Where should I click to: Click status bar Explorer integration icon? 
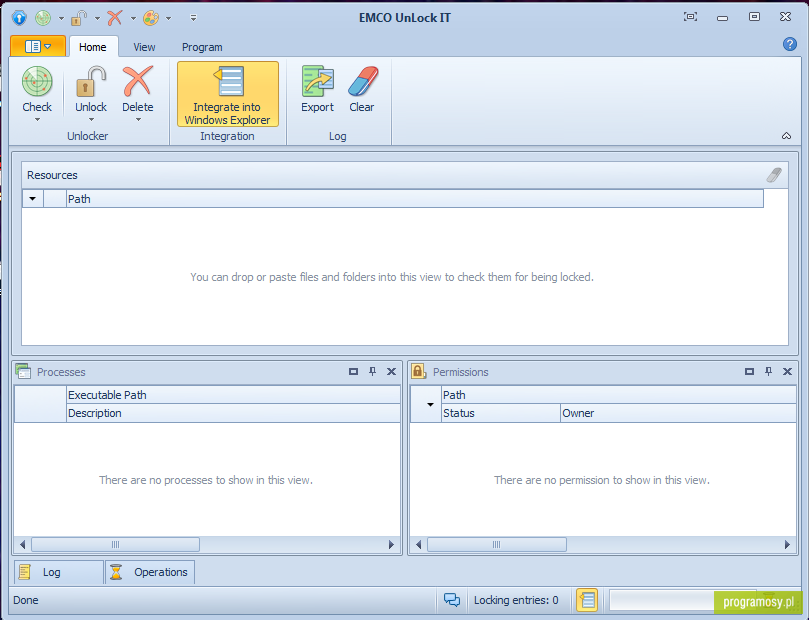click(587, 600)
